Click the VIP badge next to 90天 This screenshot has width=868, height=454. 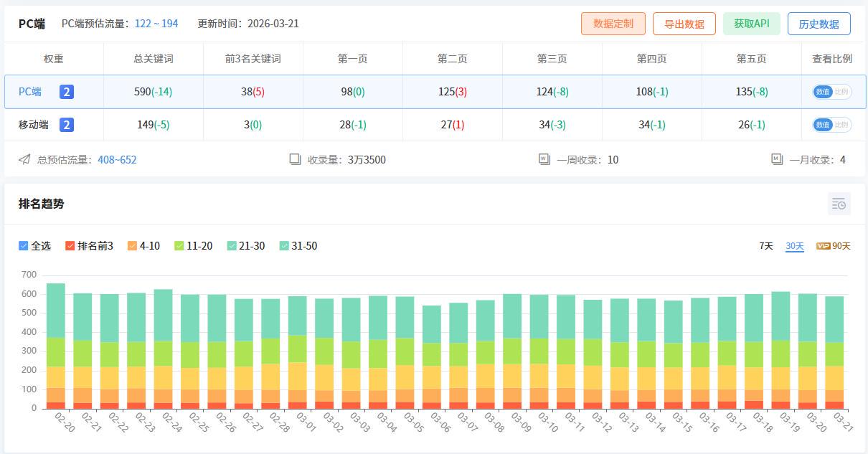pos(823,246)
